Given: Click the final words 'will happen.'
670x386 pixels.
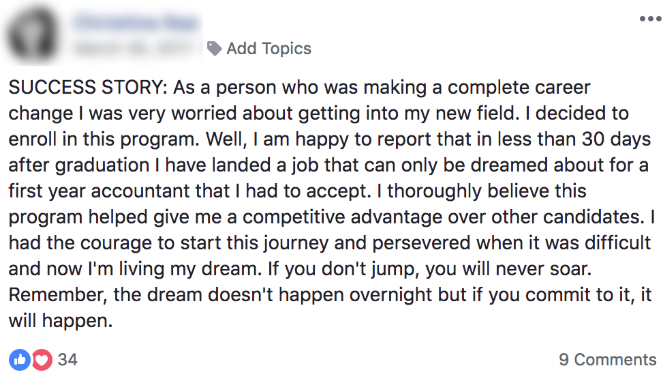Looking at the screenshot, I should 61,321.
